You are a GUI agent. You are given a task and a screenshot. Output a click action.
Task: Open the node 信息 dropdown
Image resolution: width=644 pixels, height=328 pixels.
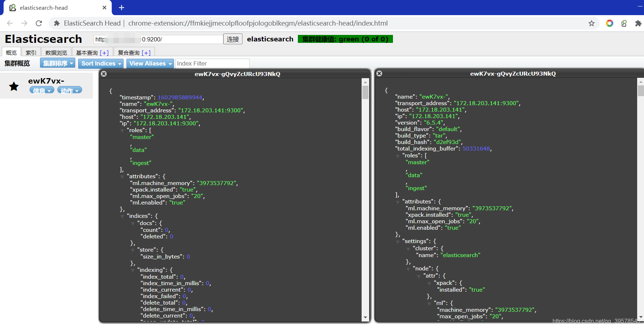coord(42,90)
